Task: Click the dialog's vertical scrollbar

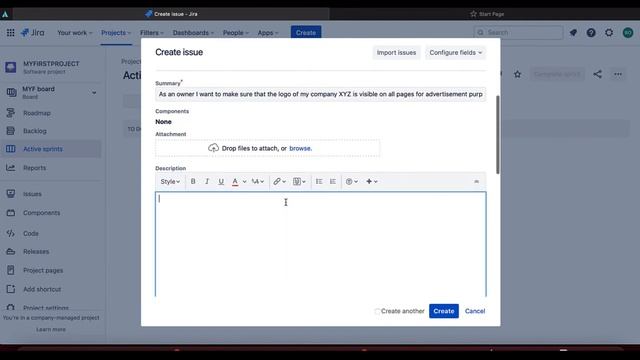Action: pyautogui.click(x=498, y=135)
